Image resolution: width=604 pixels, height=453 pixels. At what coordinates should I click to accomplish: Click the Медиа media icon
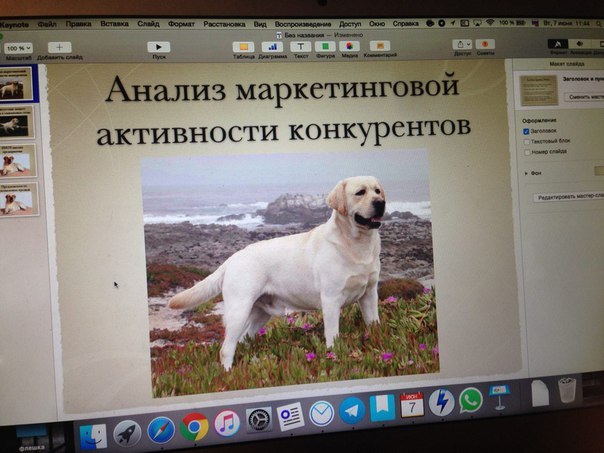click(350, 46)
